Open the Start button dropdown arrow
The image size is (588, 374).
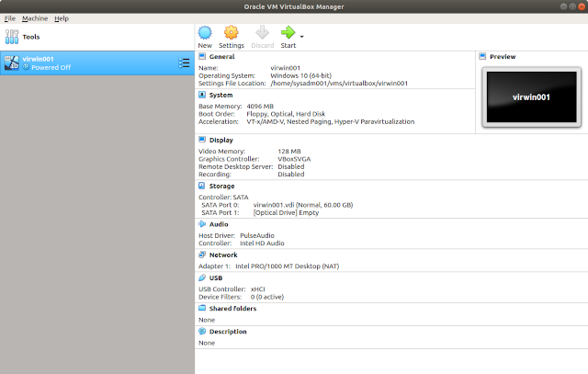(302, 37)
